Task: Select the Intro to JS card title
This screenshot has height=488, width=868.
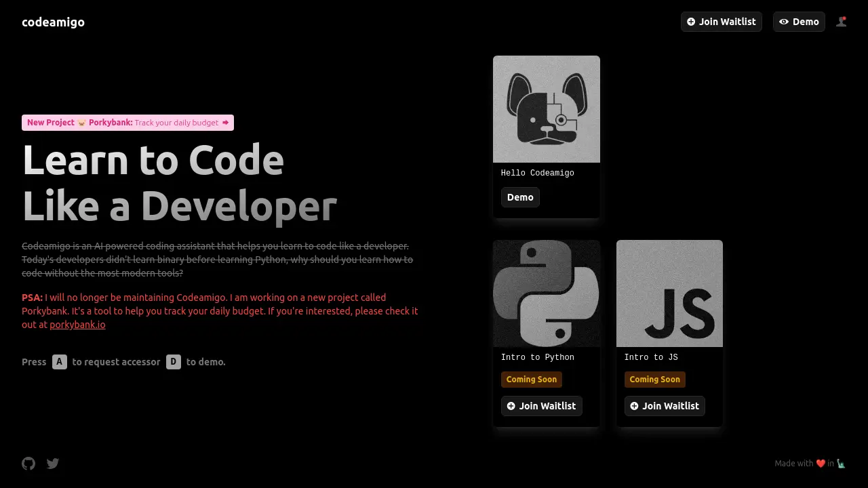Action: point(651,357)
